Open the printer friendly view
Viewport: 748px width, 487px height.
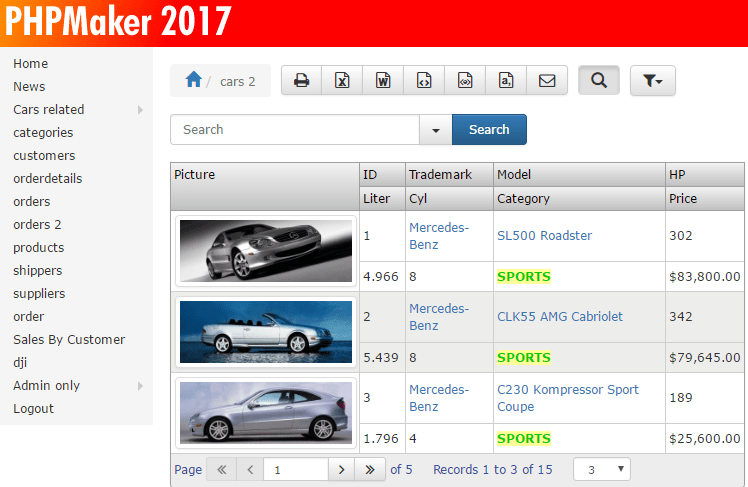click(x=301, y=81)
